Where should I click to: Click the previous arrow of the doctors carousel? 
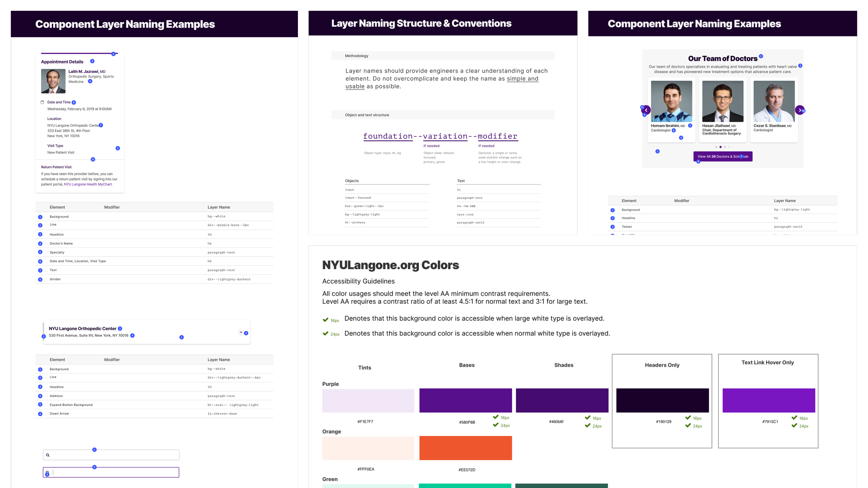pos(646,110)
